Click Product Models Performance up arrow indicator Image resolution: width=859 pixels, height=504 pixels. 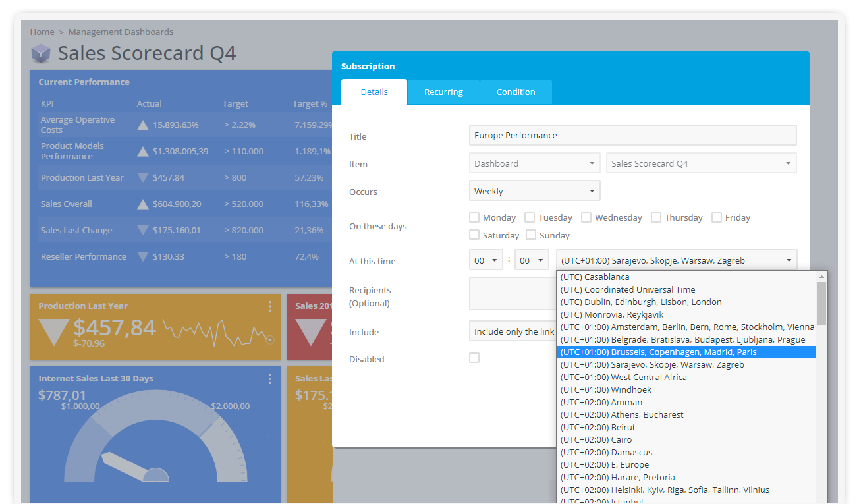pos(142,152)
